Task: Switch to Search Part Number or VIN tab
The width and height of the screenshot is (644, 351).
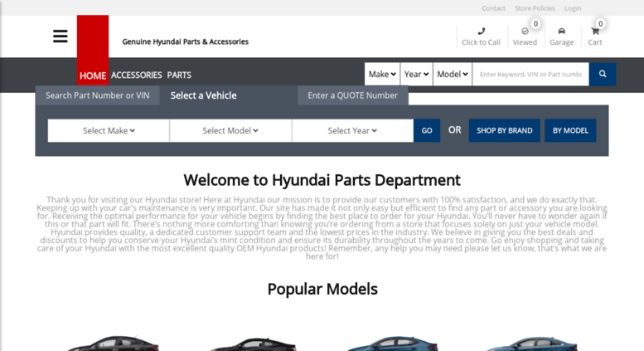Action: (97, 95)
